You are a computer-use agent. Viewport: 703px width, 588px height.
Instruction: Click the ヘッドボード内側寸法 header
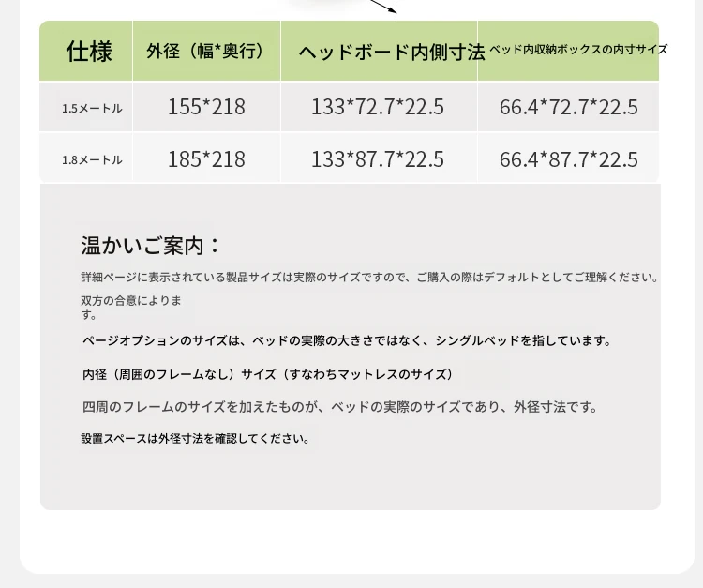point(391,53)
